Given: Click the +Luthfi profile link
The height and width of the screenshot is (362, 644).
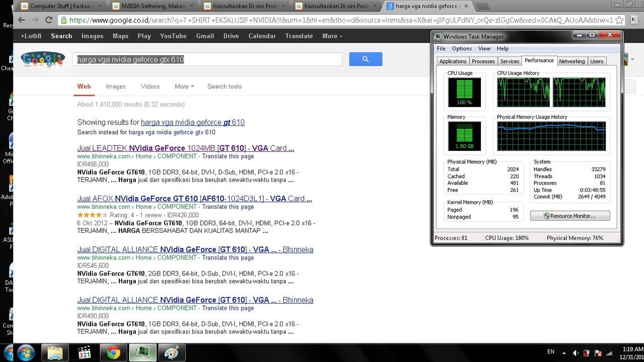Looking at the screenshot, I should click(x=31, y=36).
